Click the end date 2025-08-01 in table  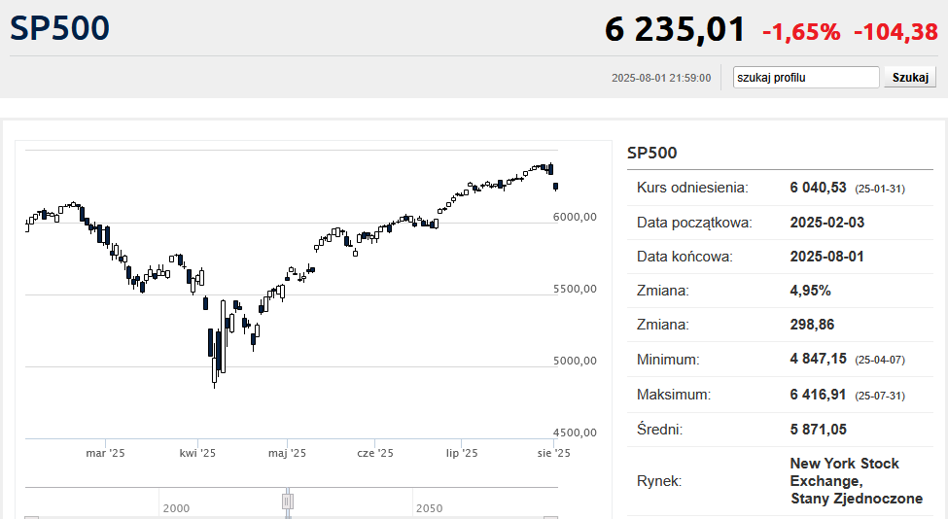point(827,256)
